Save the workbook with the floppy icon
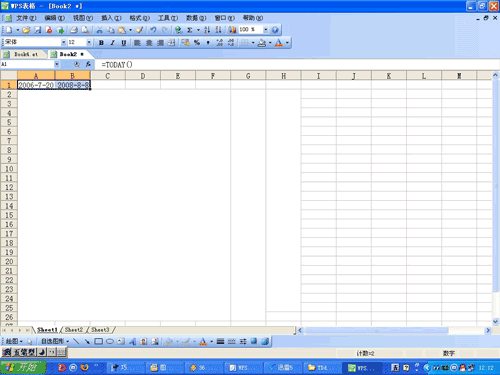 coord(38,30)
